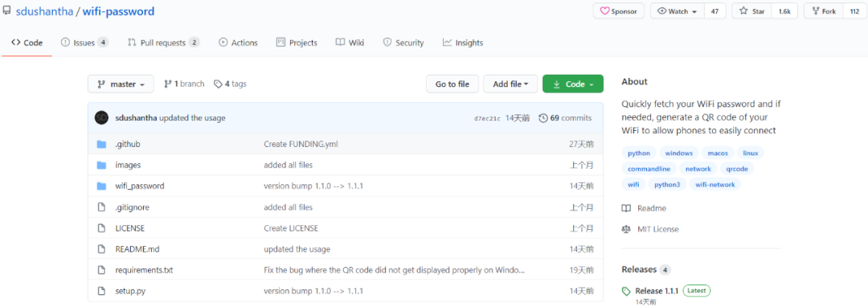Fork this repository
The image size is (868, 307).
click(824, 11)
